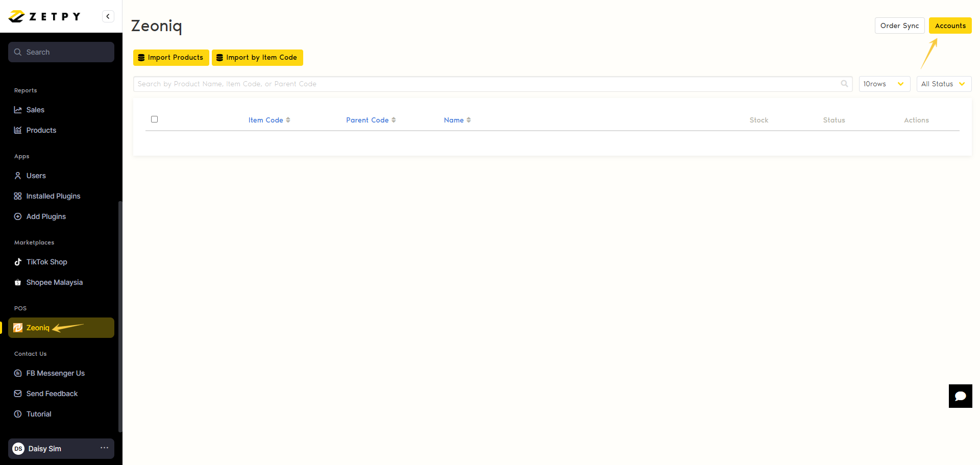Click the Sales chart icon
This screenshot has width=980, height=465.
[x=18, y=110]
